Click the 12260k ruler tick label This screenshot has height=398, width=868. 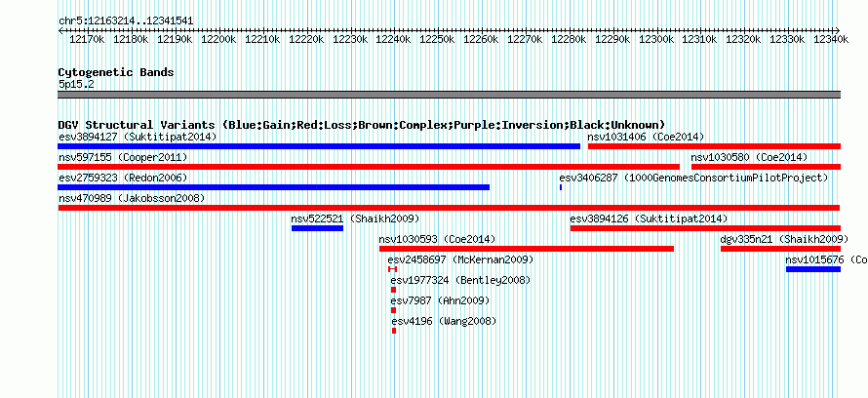point(481,39)
